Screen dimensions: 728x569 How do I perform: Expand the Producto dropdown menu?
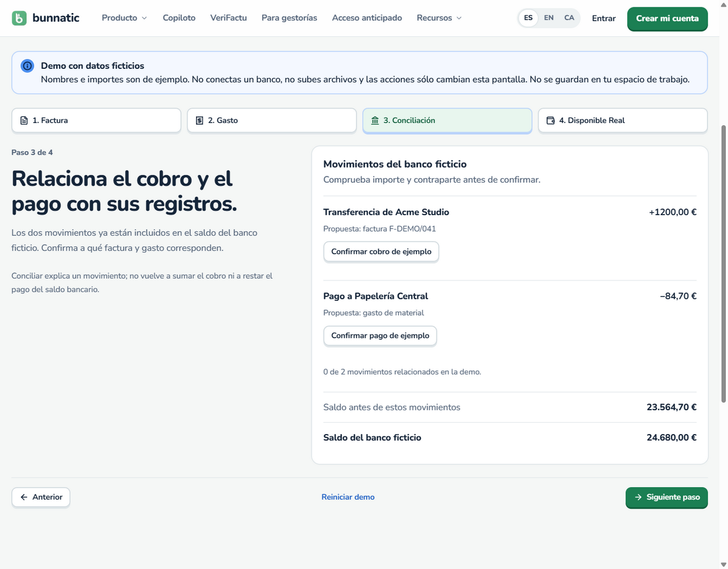(x=125, y=18)
